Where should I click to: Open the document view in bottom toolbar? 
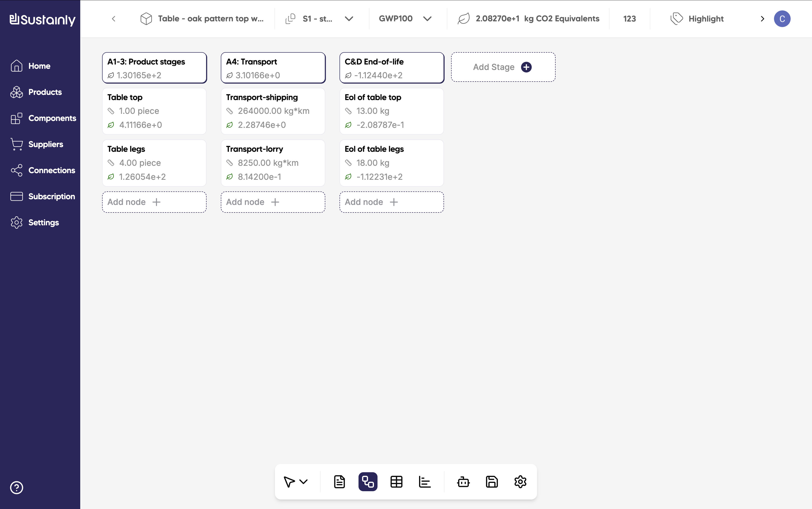tap(339, 482)
